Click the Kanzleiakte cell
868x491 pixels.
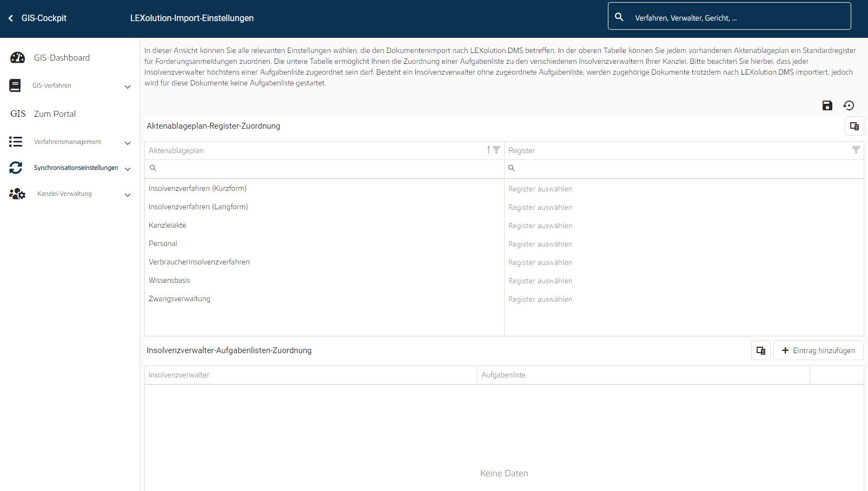[x=324, y=225]
